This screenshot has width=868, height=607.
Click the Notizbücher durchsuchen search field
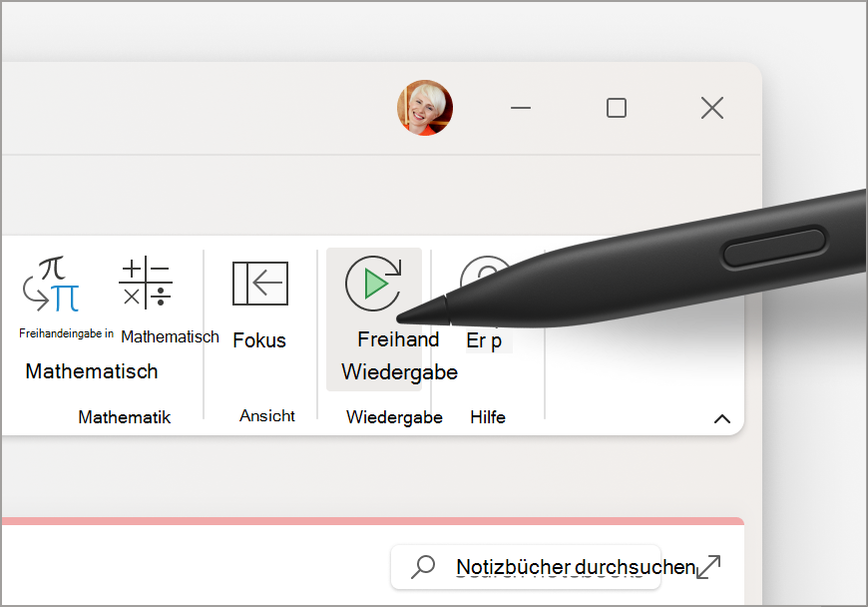[526, 567]
